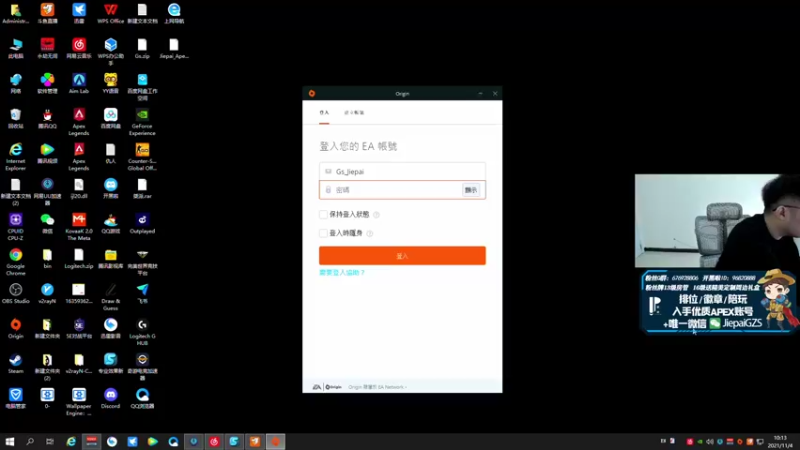Screen dimensions: 800x450
Task: Switch to the create account tab in Origin
Action: [x=354, y=113]
